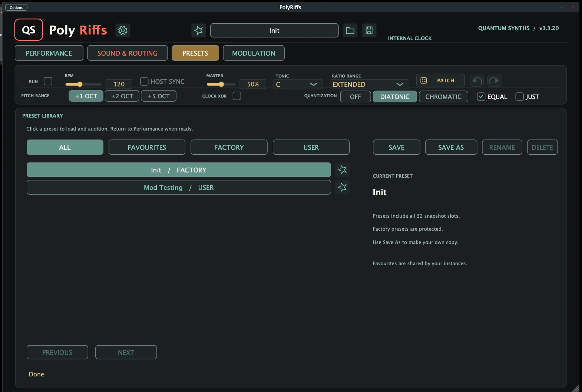Click the undo arrow icon

click(x=477, y=80)
